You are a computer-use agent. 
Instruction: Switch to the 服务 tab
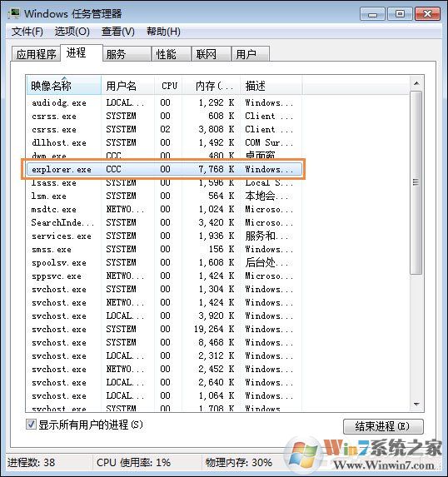[127, 54]
